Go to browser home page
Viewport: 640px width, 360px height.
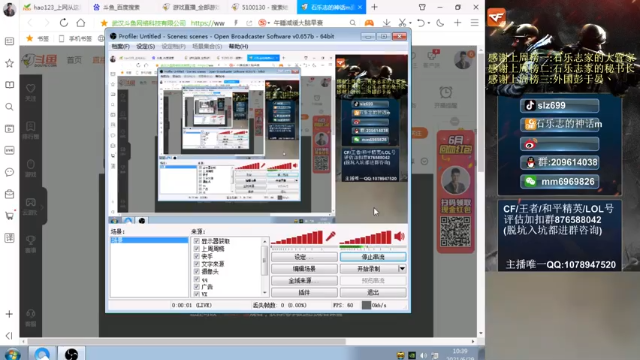[81, 23]
